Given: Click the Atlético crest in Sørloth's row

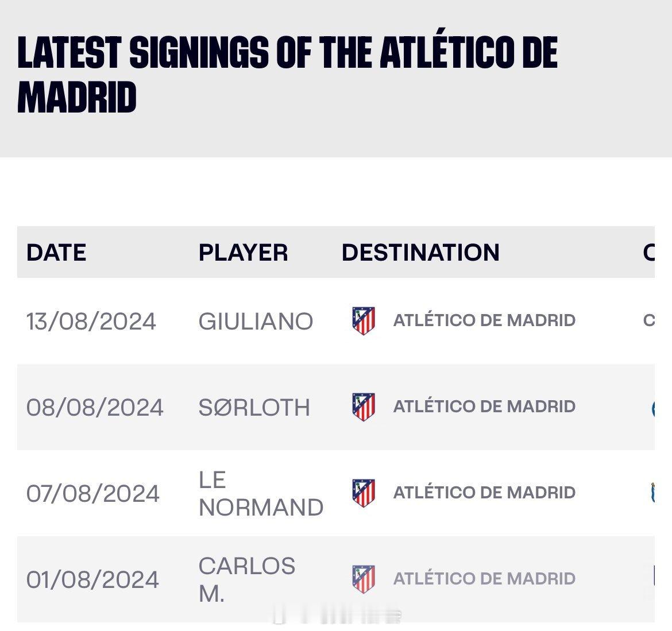Looking at the screenshot, I should tap(364, 407).
